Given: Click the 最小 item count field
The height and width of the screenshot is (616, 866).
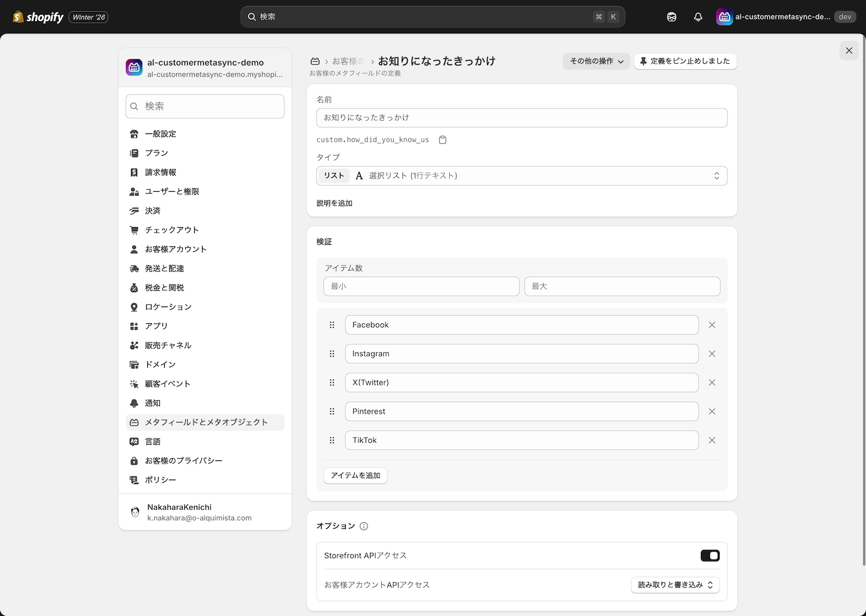Looking at the screenshot, I should pyautogui.click(x=421, y=287).
